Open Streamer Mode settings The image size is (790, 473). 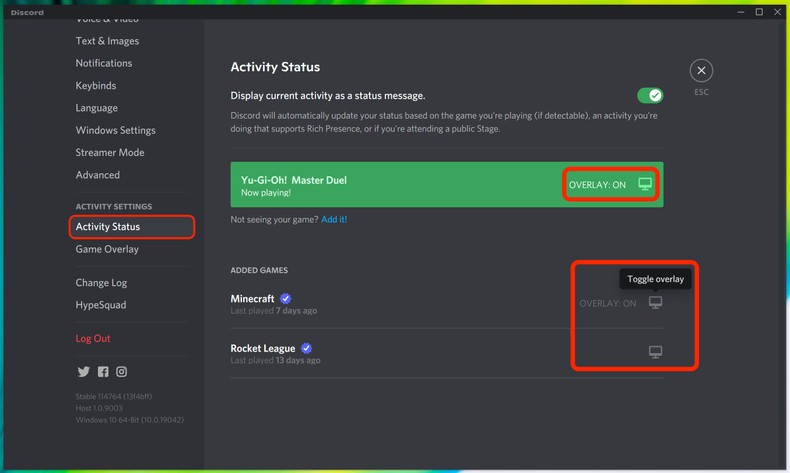110,152
